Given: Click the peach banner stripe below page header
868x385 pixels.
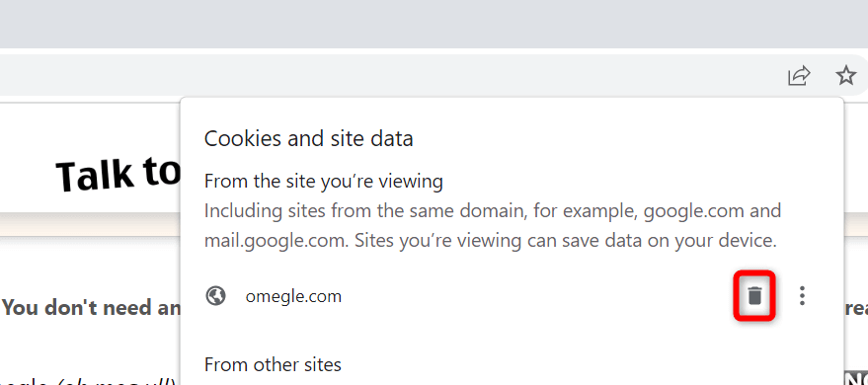Looking at the screenshot, I should coord(90,225).
